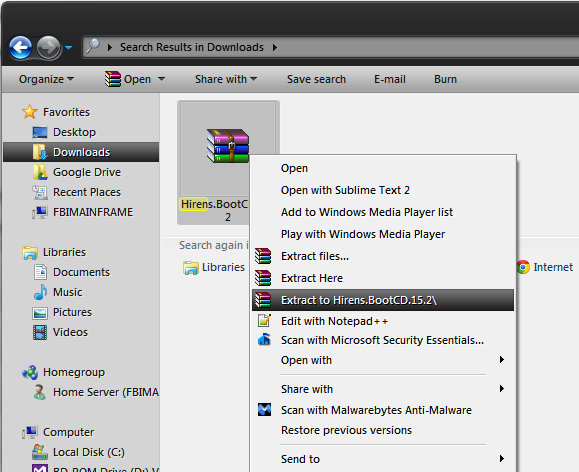The width and height of the screenshot is (579, 472).
Task: Open Local Disk (C:)
Action: pos(89,452)
